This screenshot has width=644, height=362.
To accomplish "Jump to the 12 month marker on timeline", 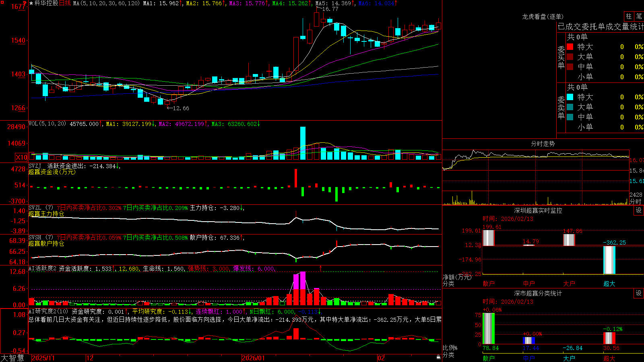I will coord(90,358).
